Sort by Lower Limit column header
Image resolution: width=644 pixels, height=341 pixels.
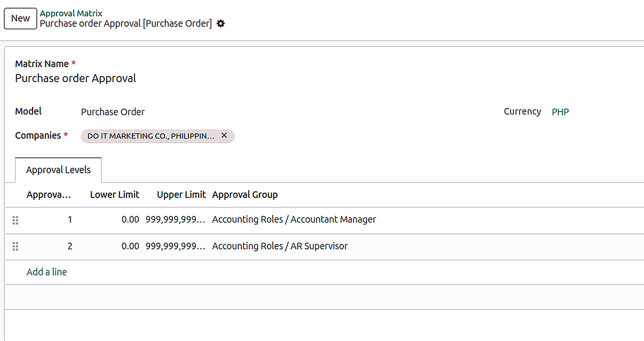click(114, 195)
